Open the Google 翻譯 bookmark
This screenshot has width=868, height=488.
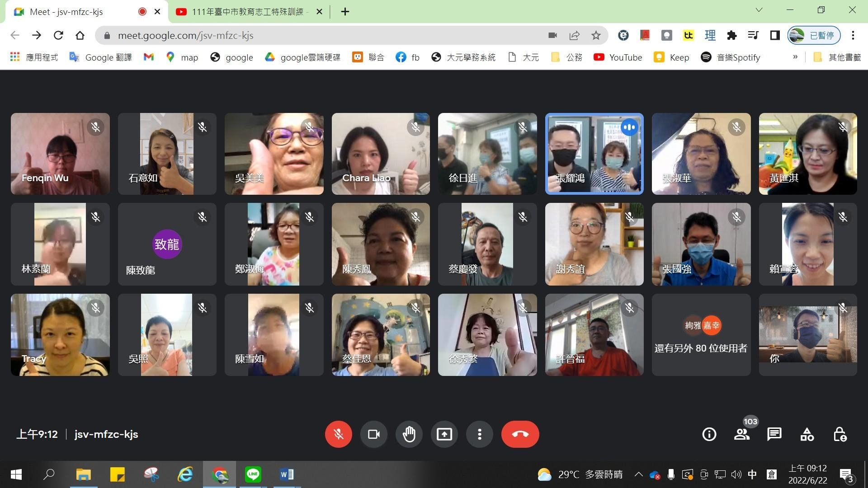click(x=101, y=57)
